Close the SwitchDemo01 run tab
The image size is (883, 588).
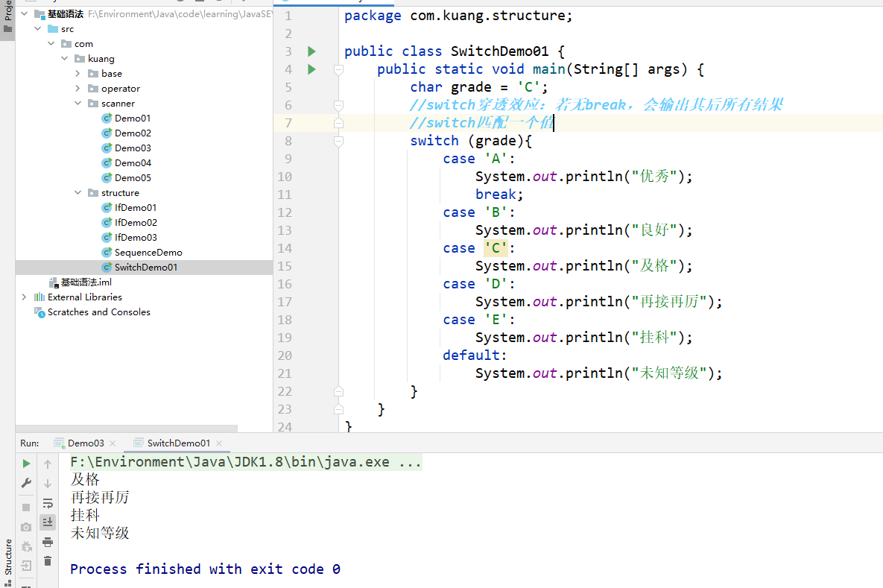tap(219, 444)
